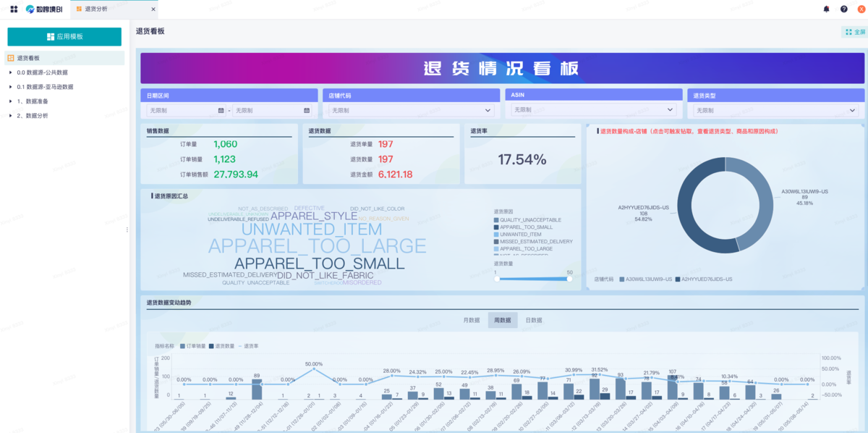Click the 50.00% peak data point label
The image size is (868, 433).
coord(314,363)
